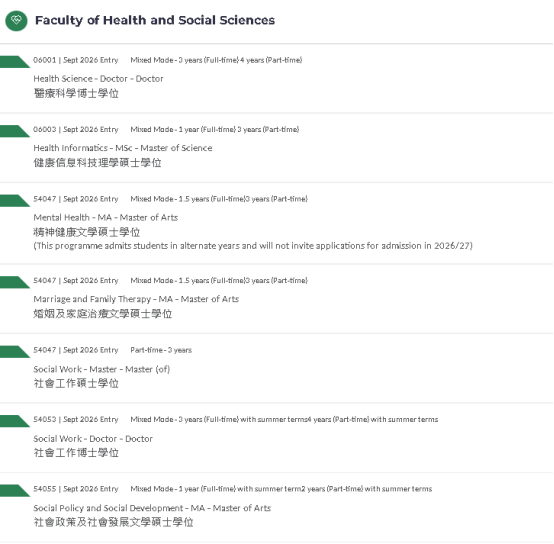Click the green tag beside Health Science Doctor
The width and height of the screenshot is (554, 544).
(x=15, y=62)
